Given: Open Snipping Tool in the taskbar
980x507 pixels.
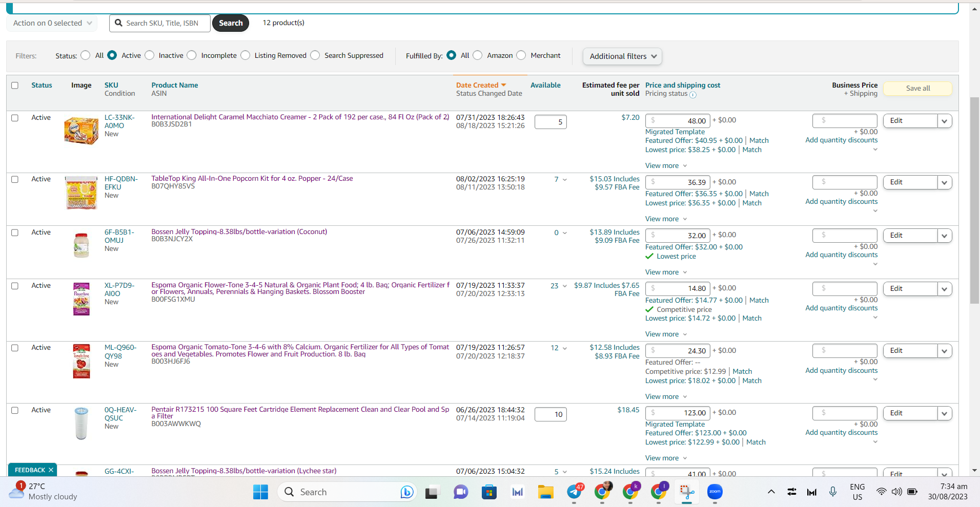Looking at the screenshot, I should (x=687, y=492).
